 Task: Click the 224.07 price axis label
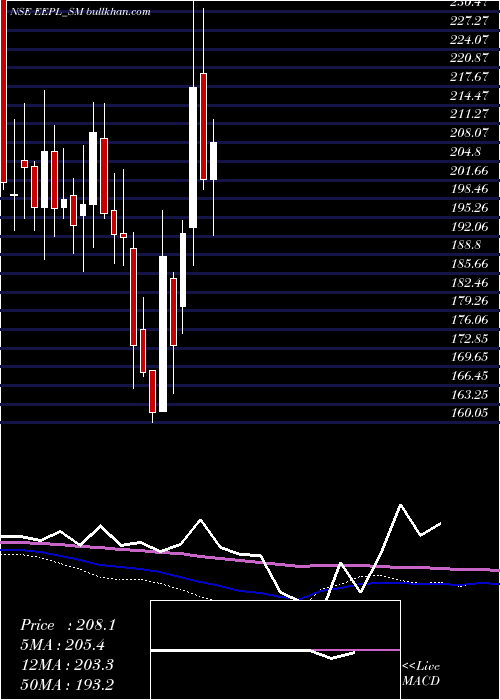(469, 40)
